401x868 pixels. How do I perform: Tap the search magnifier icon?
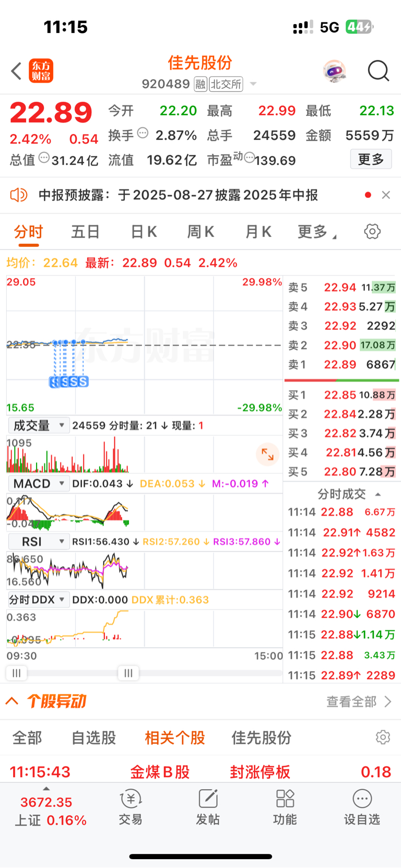tap(379, 71)
